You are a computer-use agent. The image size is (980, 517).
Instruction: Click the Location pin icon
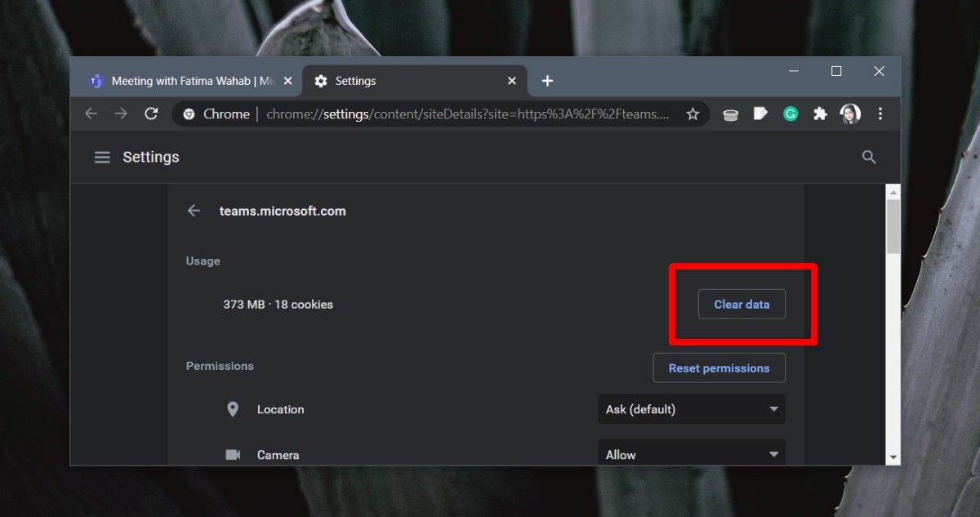[x=233, y=409]
